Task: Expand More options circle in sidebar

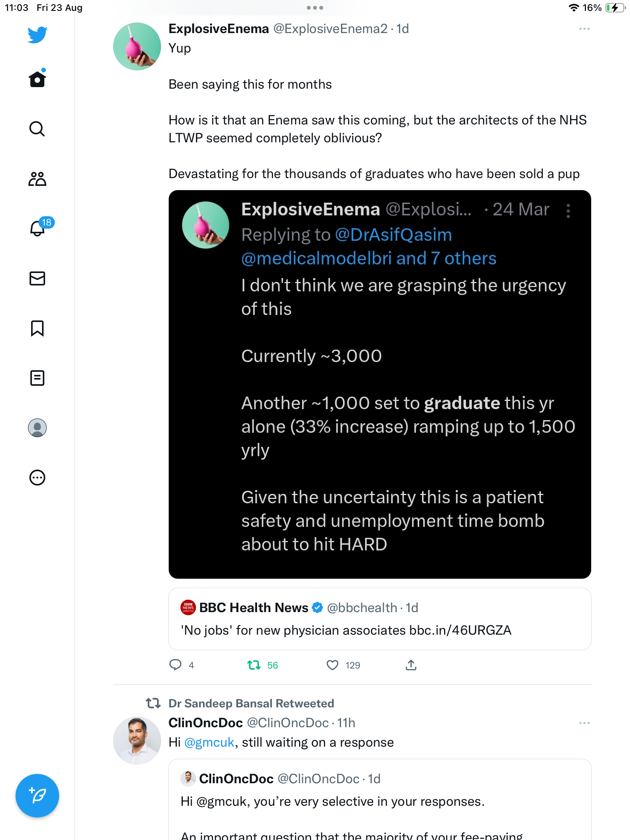Action: click(37, 478)
